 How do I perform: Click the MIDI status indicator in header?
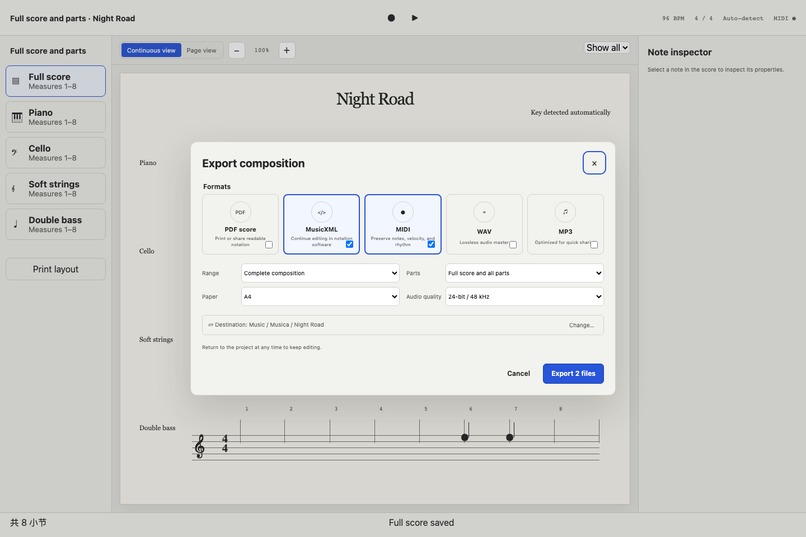(784, 18)
